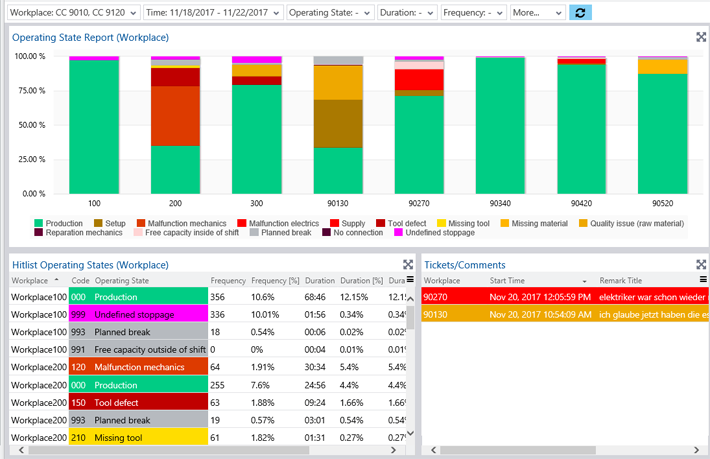Screen dimensions: 710x459
Task: Click the Undefined stoppage segment of bar 300
Action: coord(257,60)
